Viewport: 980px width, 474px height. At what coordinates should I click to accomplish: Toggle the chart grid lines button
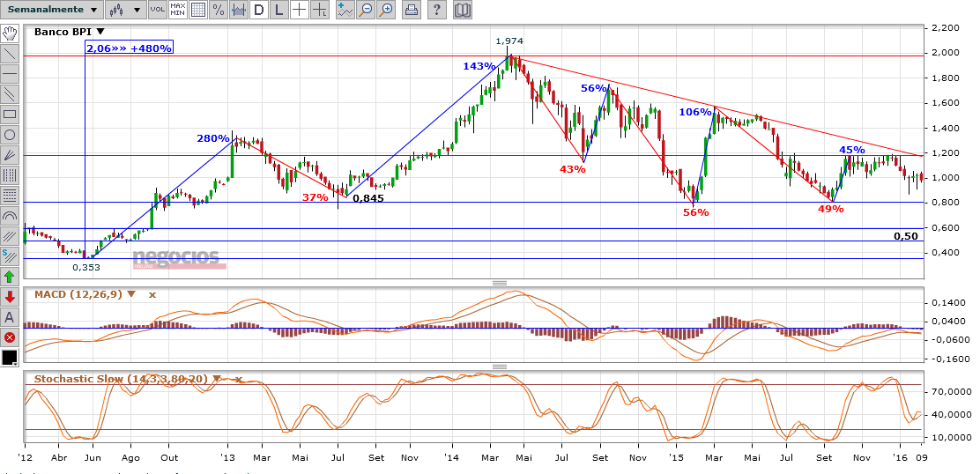(197, 11)
